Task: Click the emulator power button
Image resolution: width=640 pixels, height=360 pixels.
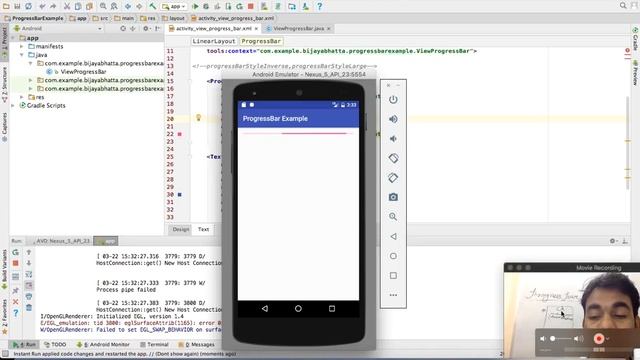Action: 393,100
